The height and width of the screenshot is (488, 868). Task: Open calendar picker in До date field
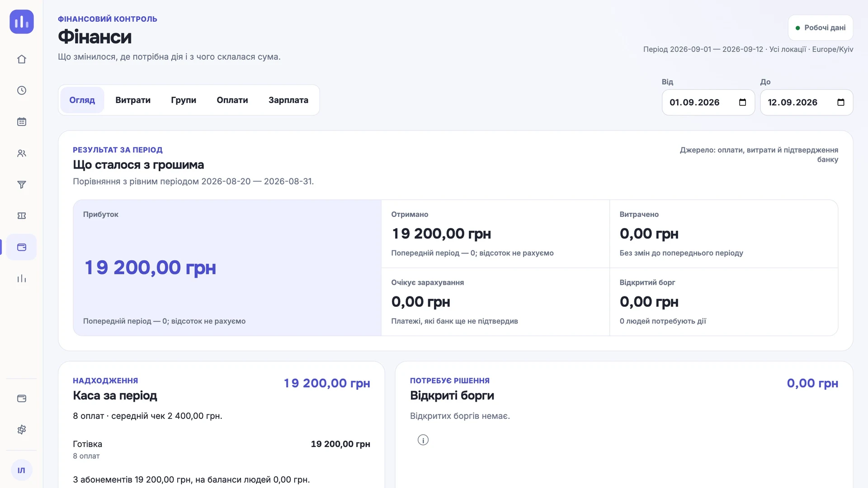tap(841, 102)
